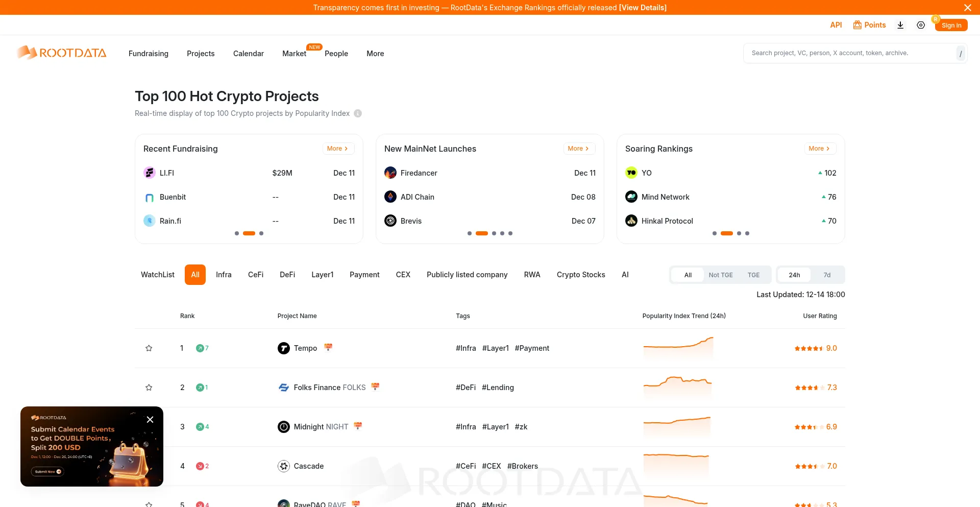Image resolution: width=980 pixels, height=507 pixels.
Task: Add Tempo to the watchlist star
Action: click(149, 348)
